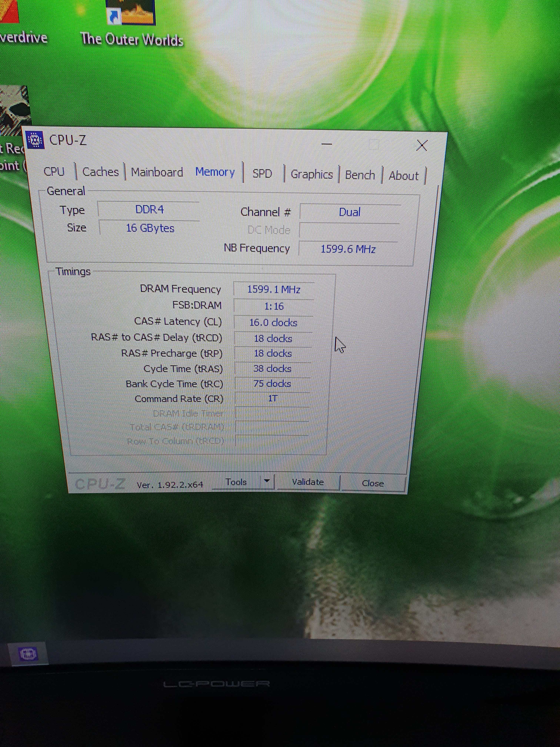
Task: Select the SPD tab
Action: (262, 174)
